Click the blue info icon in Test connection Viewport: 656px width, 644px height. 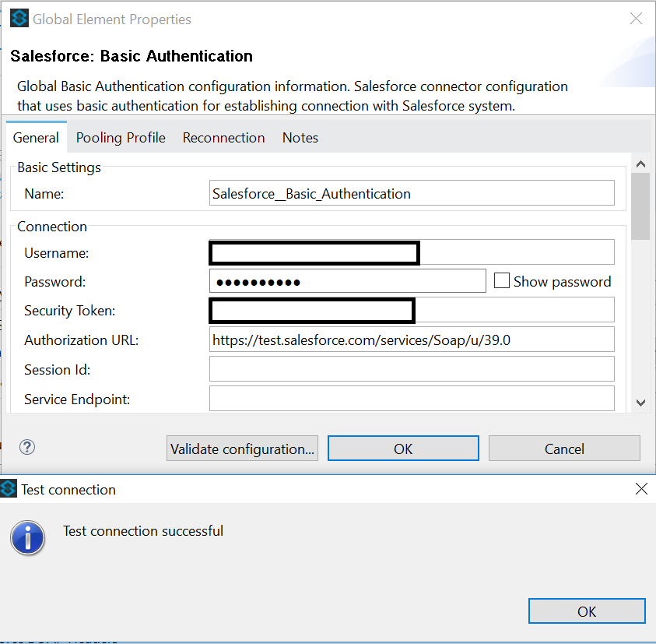pyautogui.click(x=27, y=538)
